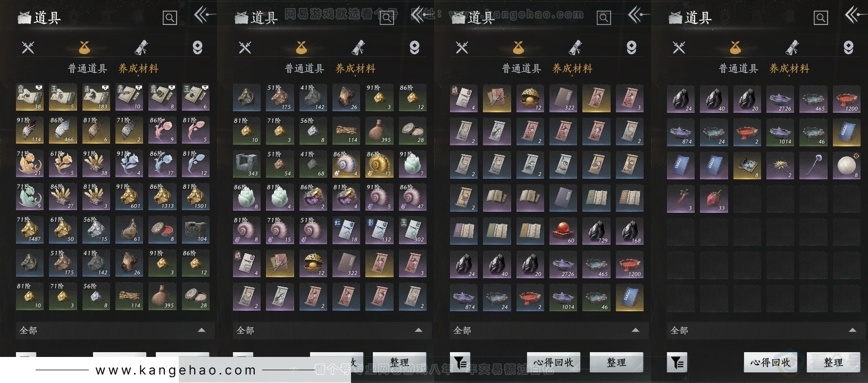Select 71阶 gold ore with count 1487
Image resolution: width=868 pixels, height=383 pixels.
[x=30, y=230]
